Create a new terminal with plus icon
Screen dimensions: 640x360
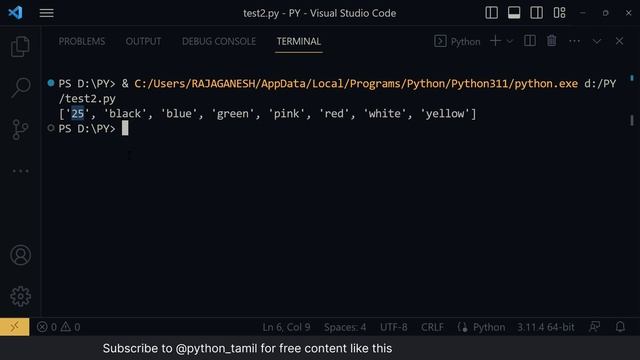tap(495, 41)
